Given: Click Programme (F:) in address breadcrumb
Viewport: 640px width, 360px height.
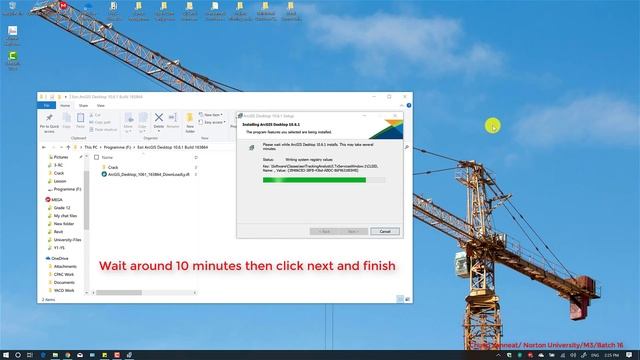Looking at the screenshot, I should pyautogui.click(x=117, y=147).
